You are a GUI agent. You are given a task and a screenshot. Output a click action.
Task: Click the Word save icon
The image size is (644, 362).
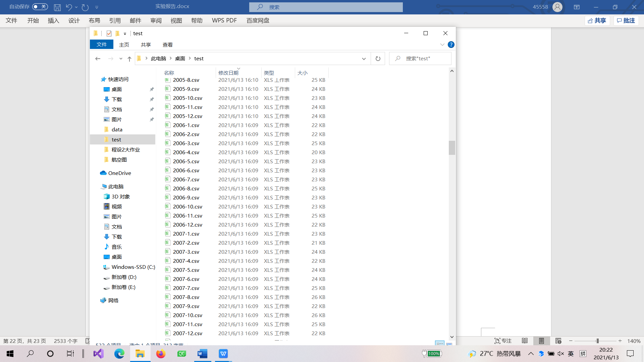click(57, 7)
